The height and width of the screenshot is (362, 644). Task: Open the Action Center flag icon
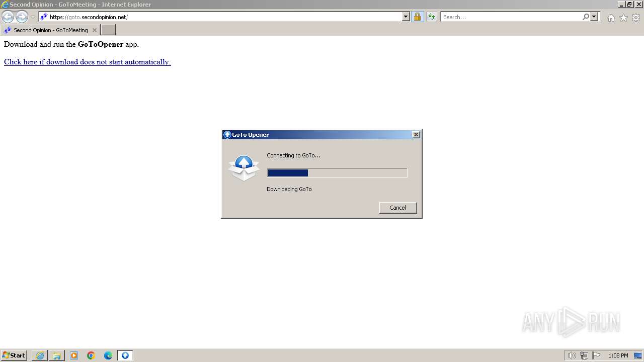596,355
